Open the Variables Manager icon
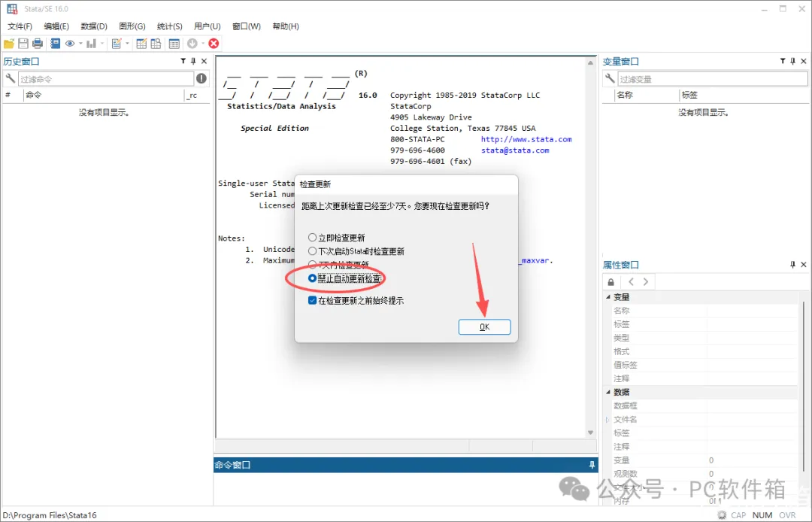The image size is (812, 522). pos(174,44)
